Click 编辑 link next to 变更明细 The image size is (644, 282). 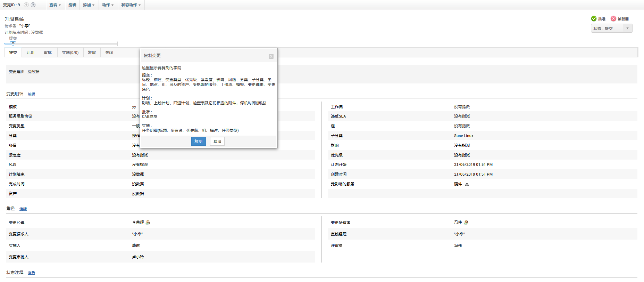[32, 94]
